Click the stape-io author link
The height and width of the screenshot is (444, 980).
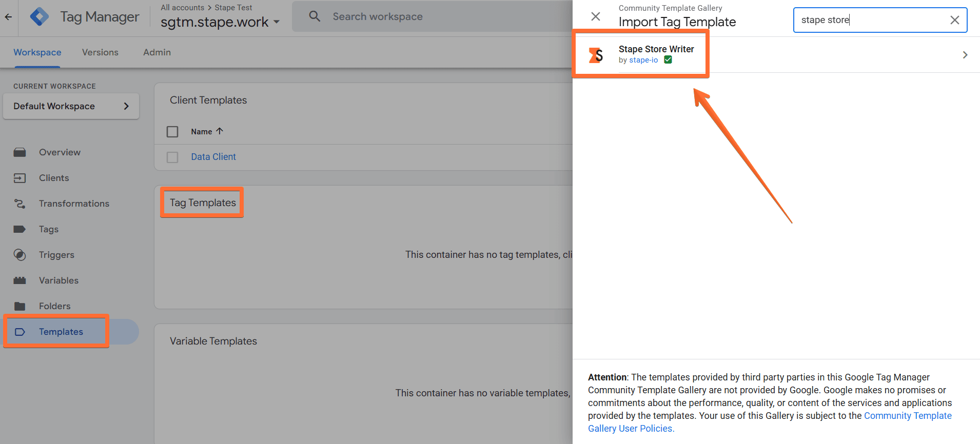(x=643, y=60)
